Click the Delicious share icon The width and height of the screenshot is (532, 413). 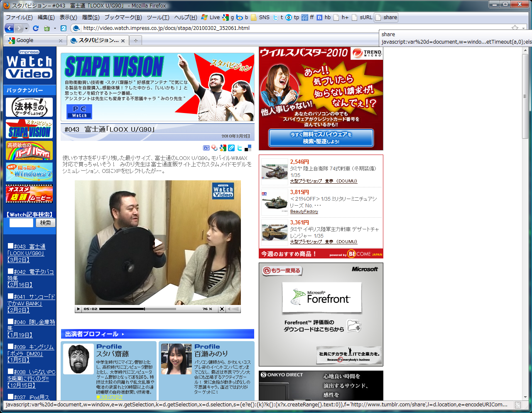tap(248, 147)
